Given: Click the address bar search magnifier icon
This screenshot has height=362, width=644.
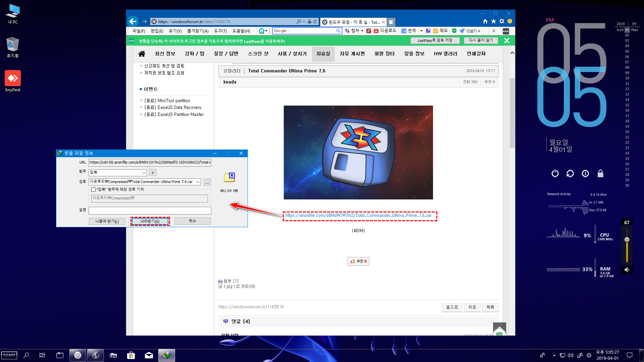Looking at the screenshot, I should point(299,21).
